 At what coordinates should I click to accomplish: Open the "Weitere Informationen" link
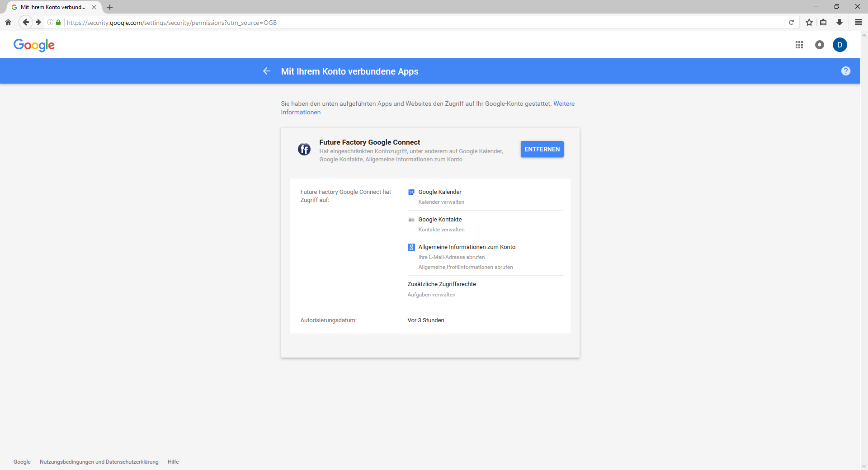coord(564,103)
